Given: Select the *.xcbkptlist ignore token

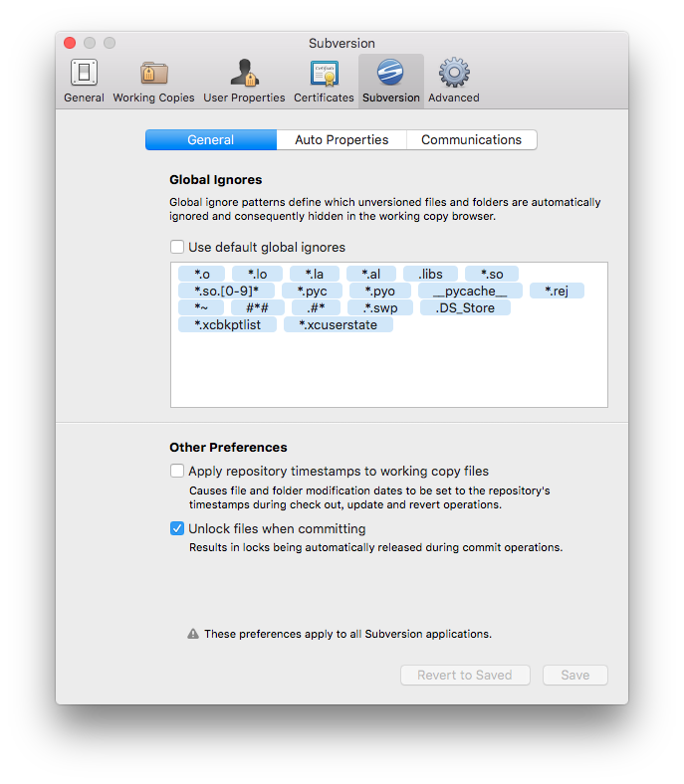Looking at the screenshot, I should coord(227,325).
